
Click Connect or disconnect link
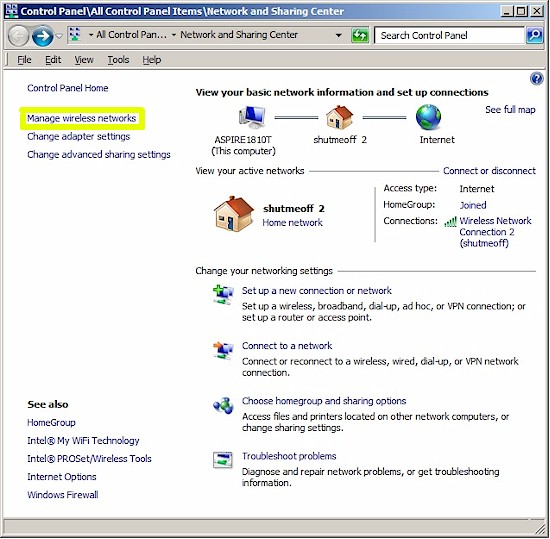click(x=489, y=171)
